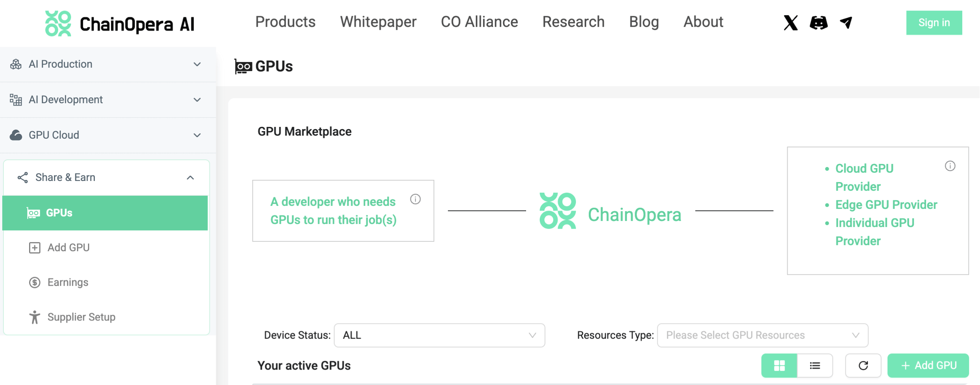Click the refresh icon button
Viewport: 980px width, 385px height.
pos(863,366)
